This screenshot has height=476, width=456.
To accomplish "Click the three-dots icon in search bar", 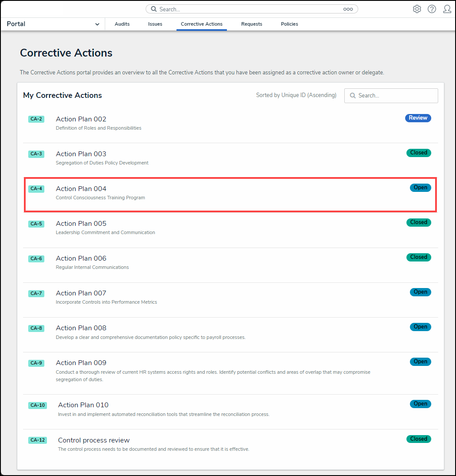I will coord(348,9).
